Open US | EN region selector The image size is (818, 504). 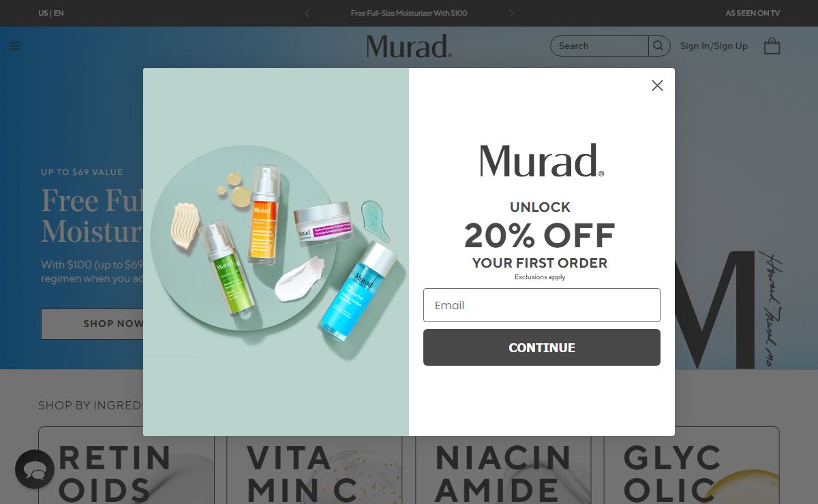[51, 13]
